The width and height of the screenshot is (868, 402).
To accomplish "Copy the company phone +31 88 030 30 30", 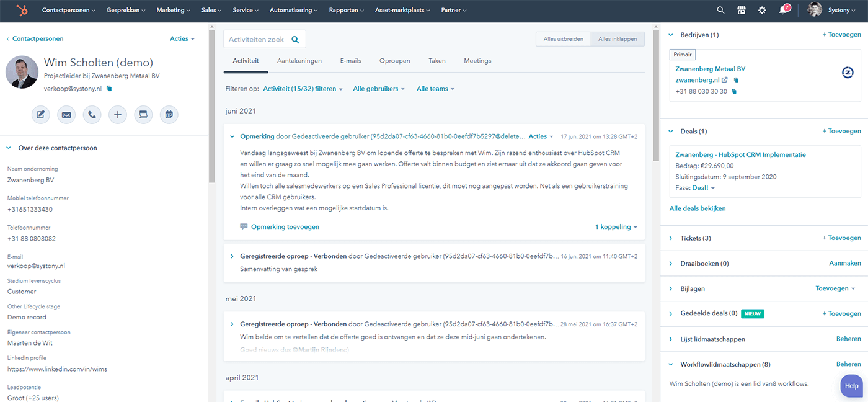I will coord(734,92).
